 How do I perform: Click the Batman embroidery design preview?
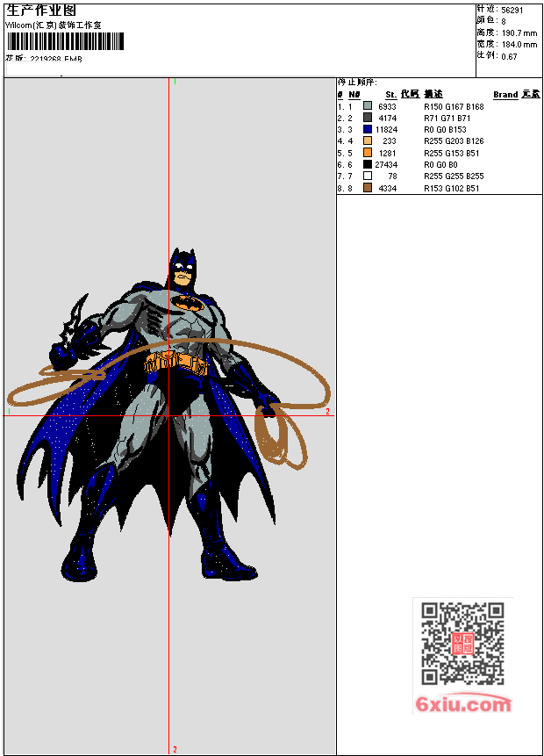point(168,414)
